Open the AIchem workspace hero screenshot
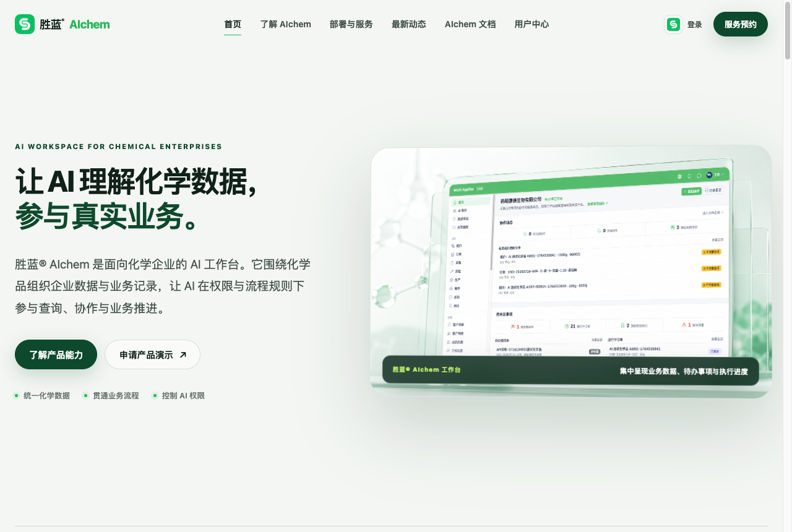 (x=571, y=271)
